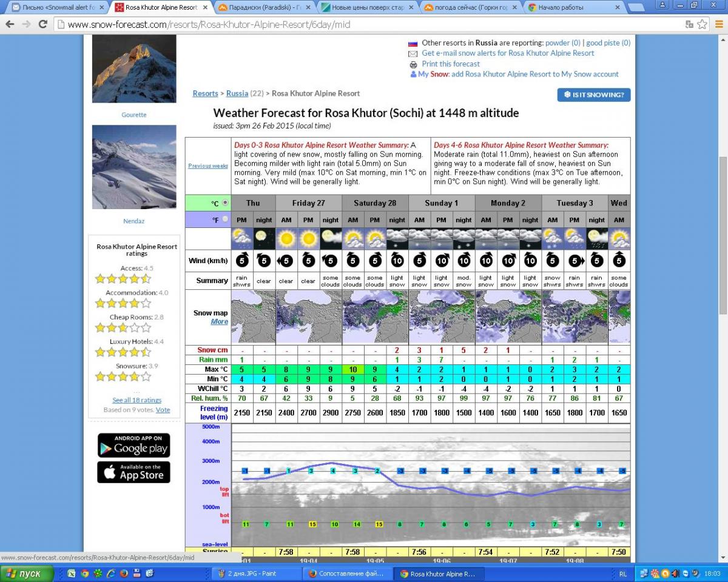Bookmark this page with the star icon
This screenshot has width=728, height=582.
(703, 24)
